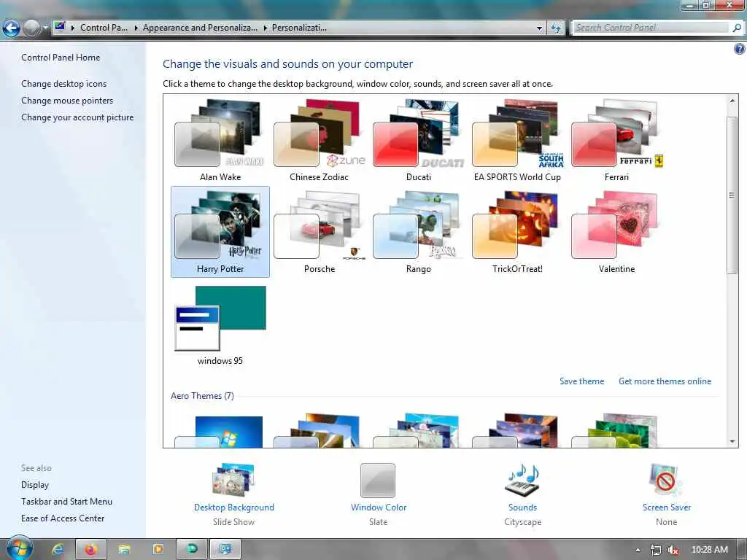Open Firefox from the taskbar
The width and height of the screenshot is (747, 560).
pos(91,550)
